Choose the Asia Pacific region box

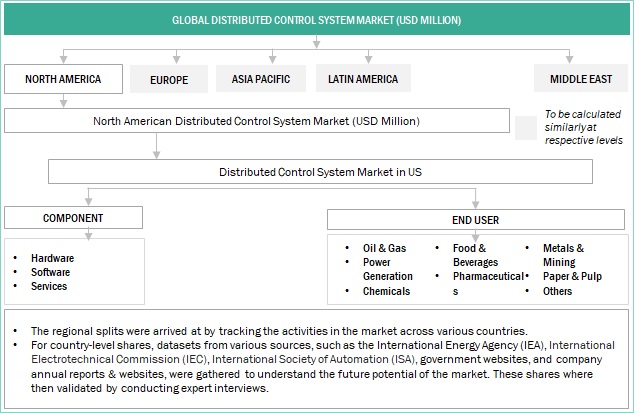pyautogui.click(x=260, y=80)
